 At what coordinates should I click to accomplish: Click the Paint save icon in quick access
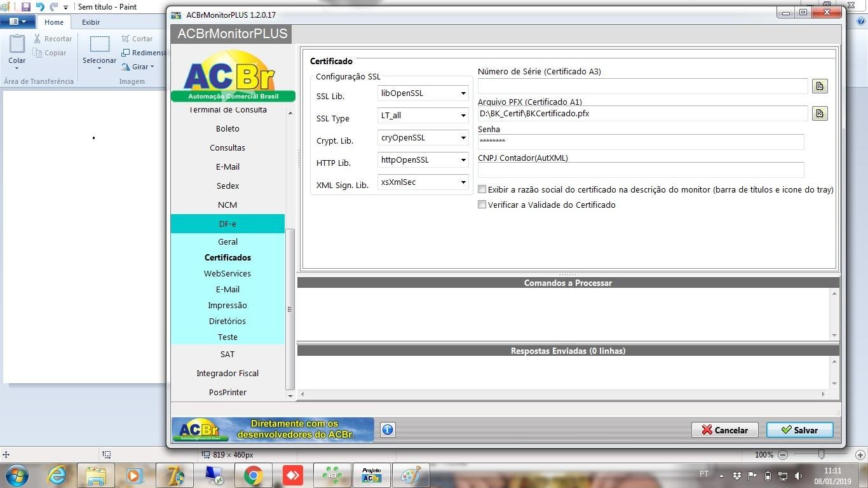click(x=26, y=7)
